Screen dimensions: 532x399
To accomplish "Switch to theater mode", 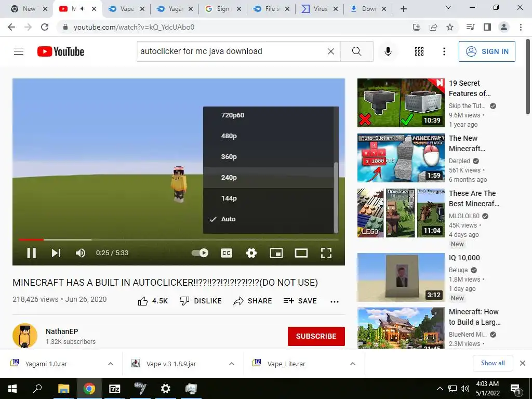I will pos(301,253).
